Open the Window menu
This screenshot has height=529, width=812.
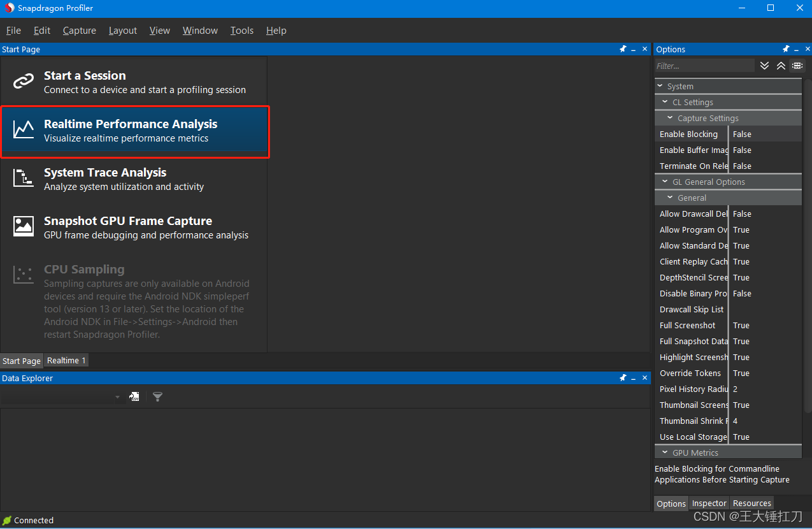(x=200, y=30)
